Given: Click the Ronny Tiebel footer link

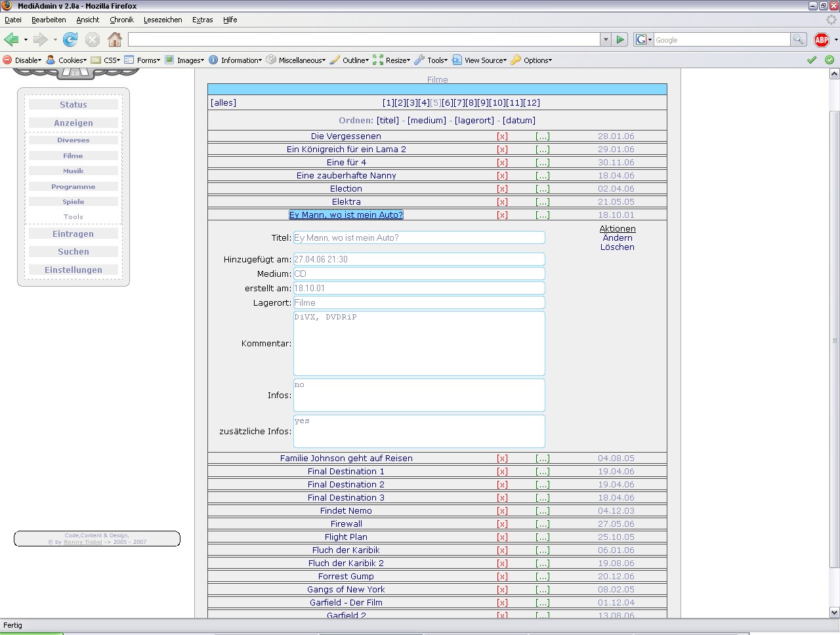Looking at the screenshot, I should [x=83, y=543].
